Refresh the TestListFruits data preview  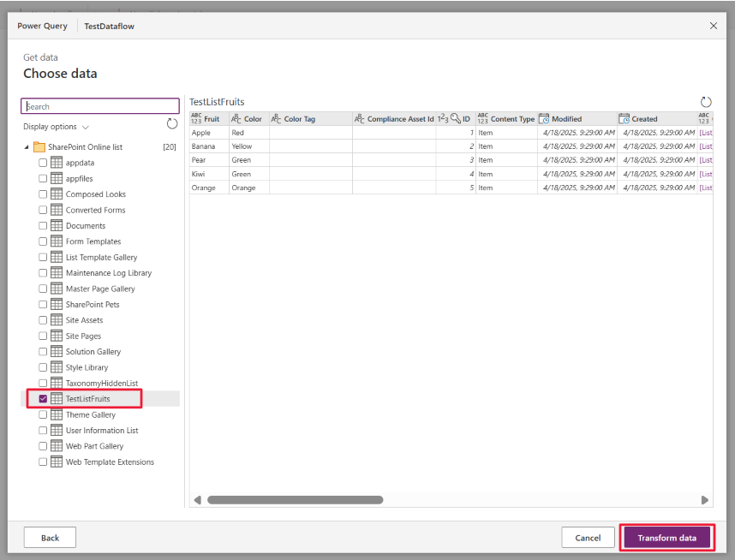point(705,101)
